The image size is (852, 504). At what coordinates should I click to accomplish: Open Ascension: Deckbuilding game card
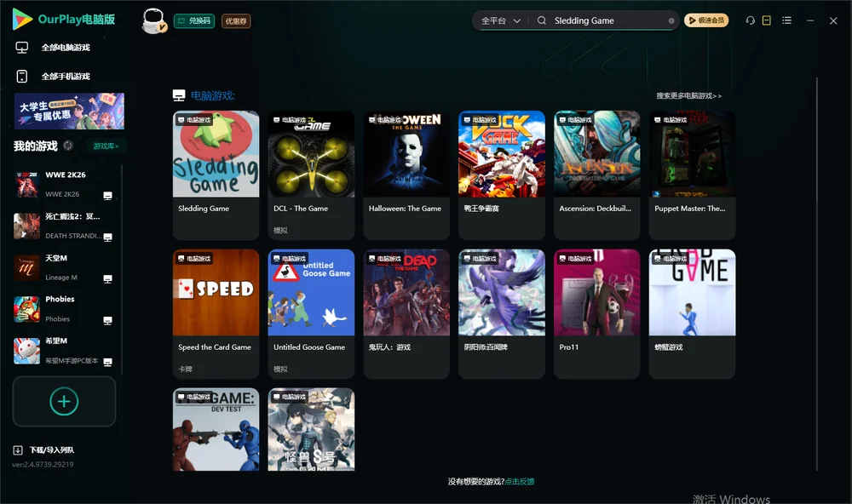[x=597, y=175]
